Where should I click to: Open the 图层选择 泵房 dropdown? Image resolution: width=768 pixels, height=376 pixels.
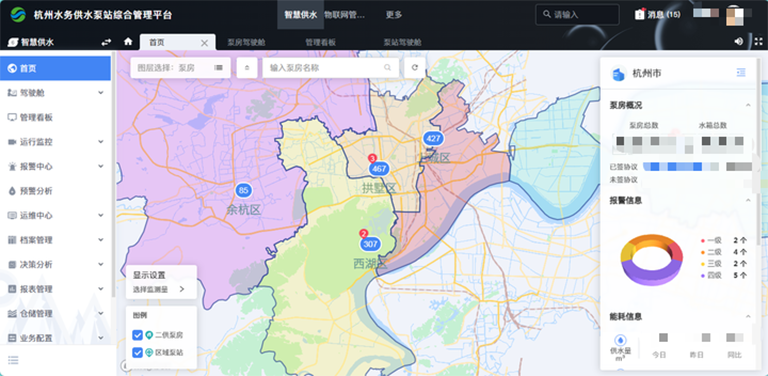[x=180, y=68]
